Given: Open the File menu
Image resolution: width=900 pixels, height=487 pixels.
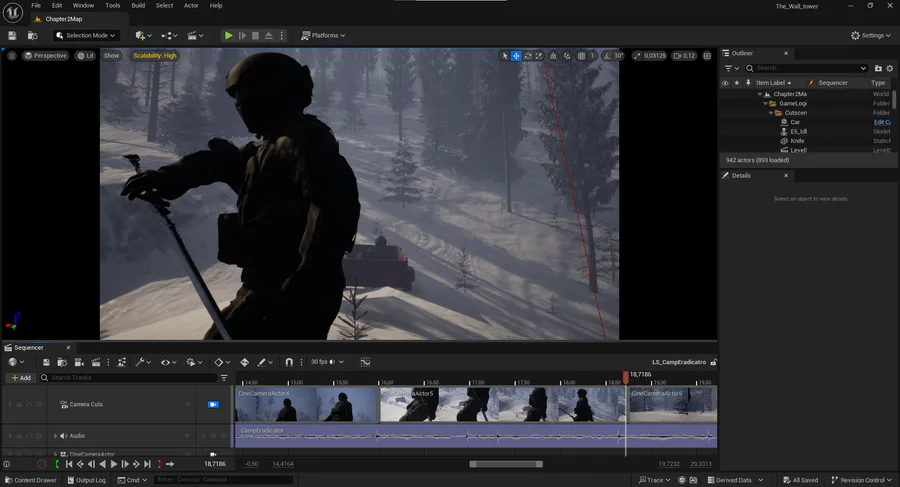Looking at the screenshot, I should coord(36,5).
